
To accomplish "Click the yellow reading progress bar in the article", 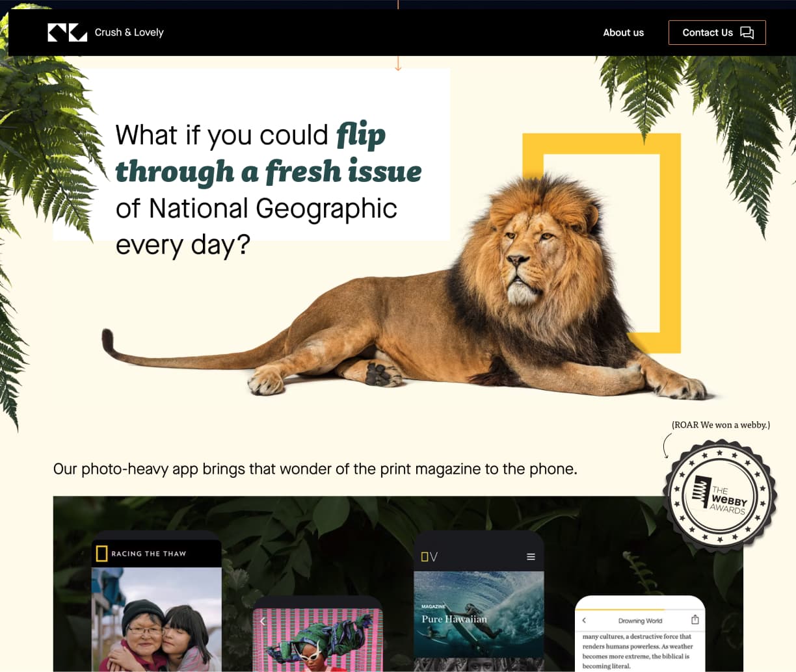I will coord(621,610).
